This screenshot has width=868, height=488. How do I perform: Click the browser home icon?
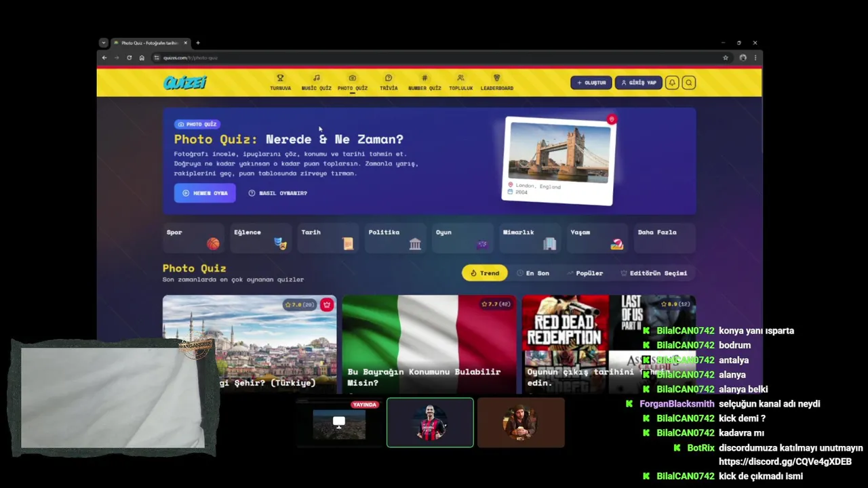pos(142,58)
